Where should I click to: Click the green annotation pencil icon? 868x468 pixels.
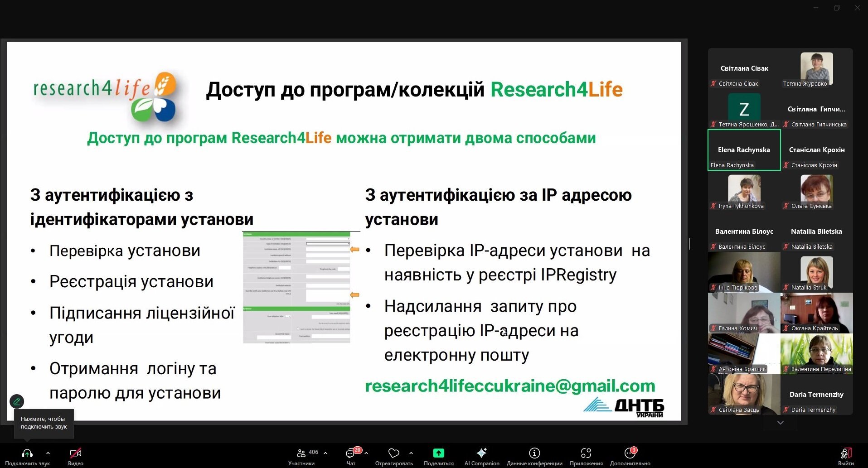coord(17,401)
